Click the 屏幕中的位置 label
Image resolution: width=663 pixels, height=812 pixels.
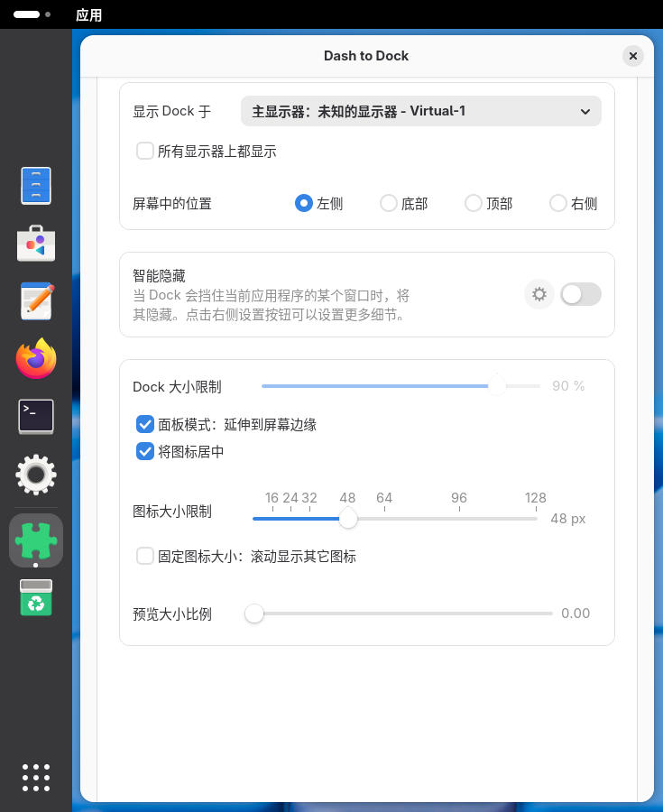tap(172, 204)
